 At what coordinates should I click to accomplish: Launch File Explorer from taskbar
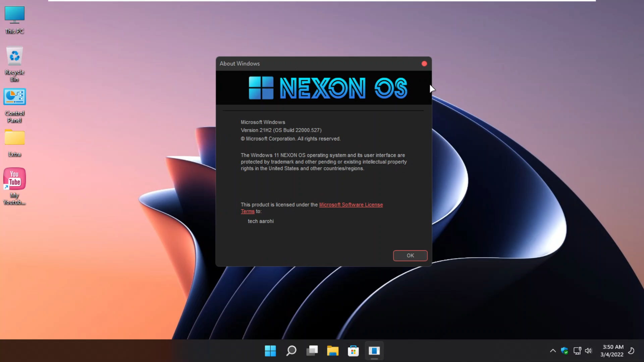[x=333, y=351]
